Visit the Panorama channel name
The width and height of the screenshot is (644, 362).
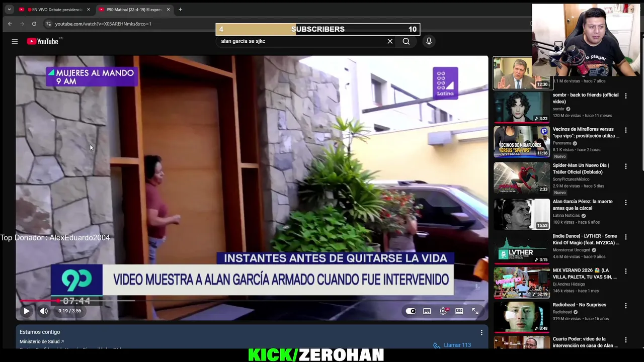click(562, 143)
